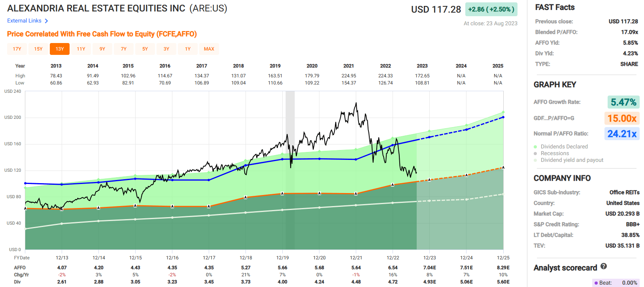
Task: Click the +2.86 (+2.50%) price change badge
Action: [491, 9]
